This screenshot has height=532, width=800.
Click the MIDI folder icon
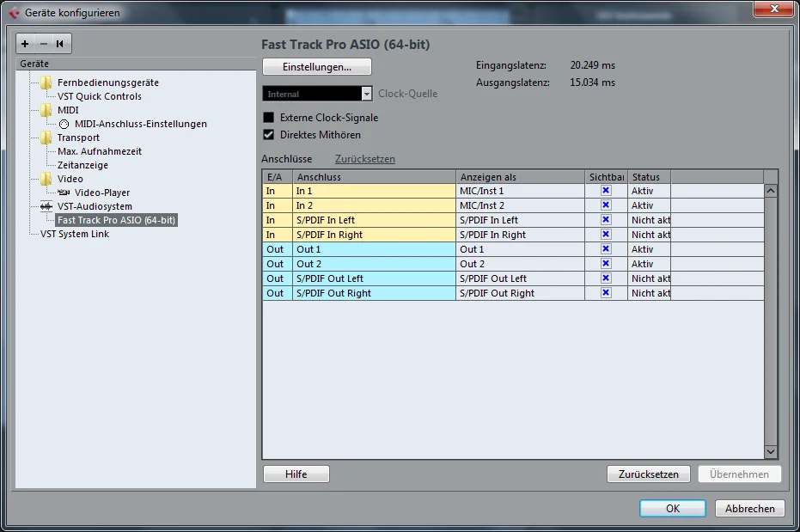click(x=46, y=110)
